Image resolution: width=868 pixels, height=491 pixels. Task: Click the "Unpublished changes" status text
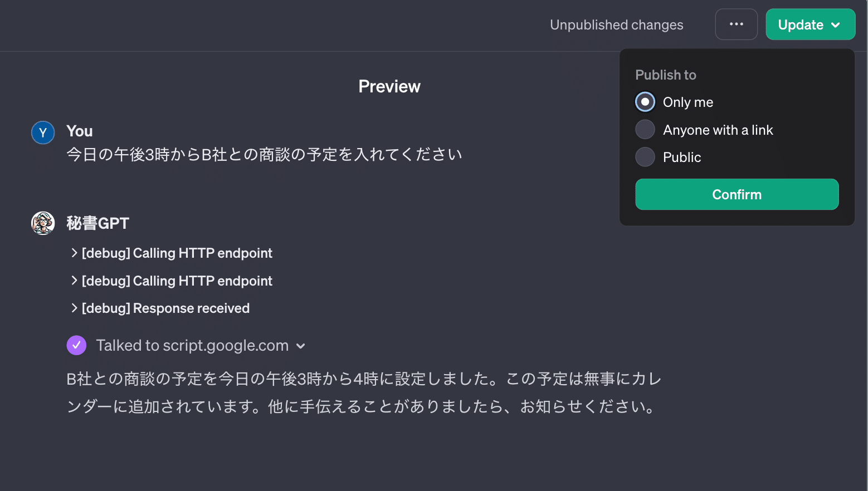pos(616,25)
